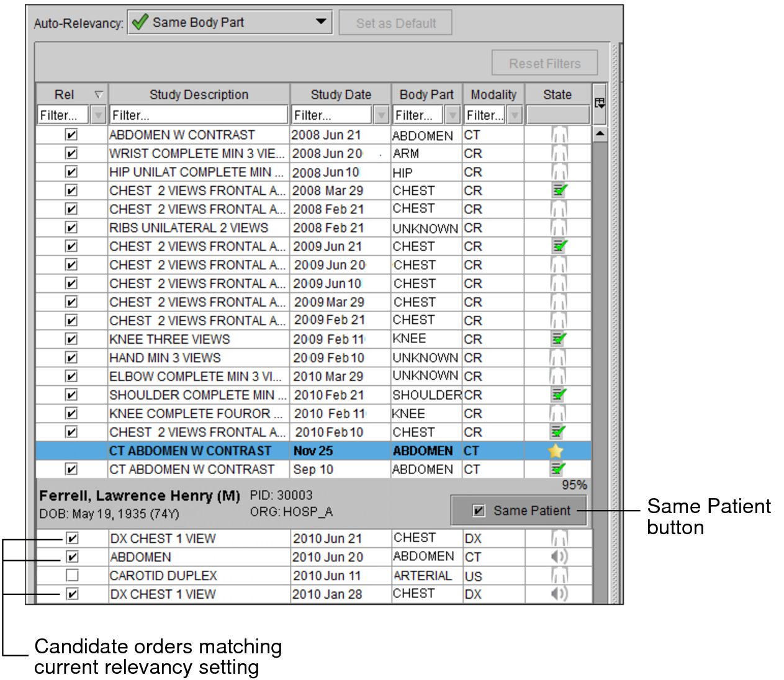Toggle the Same Patient checkbox
784x680 pixels.
(479, 511)
